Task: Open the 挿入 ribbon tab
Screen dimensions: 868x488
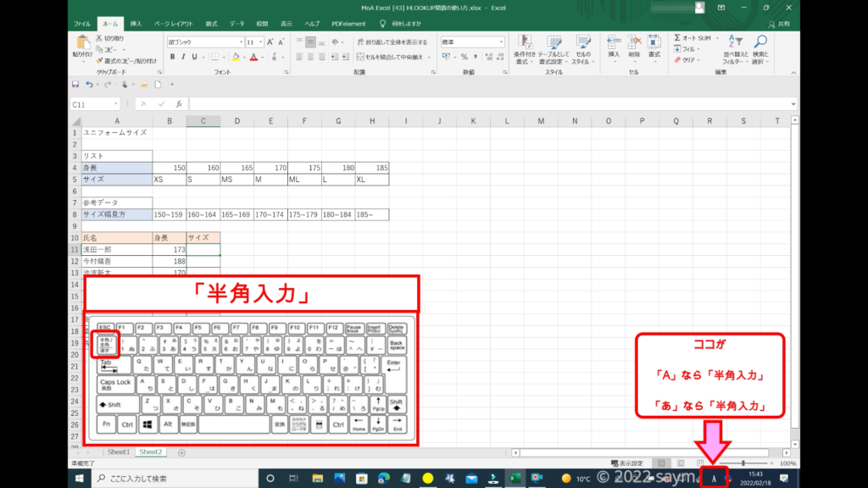Action: click(136, 23)
